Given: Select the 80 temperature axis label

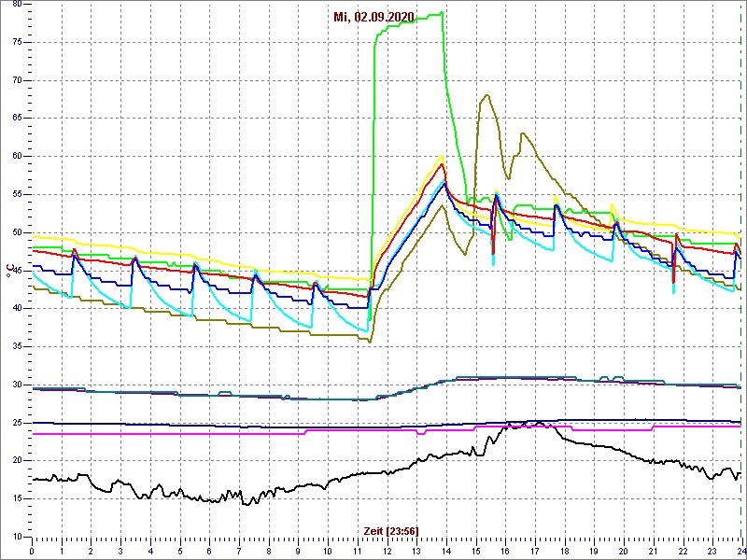Looking at the screenshot, I should (x=16, y=5).
